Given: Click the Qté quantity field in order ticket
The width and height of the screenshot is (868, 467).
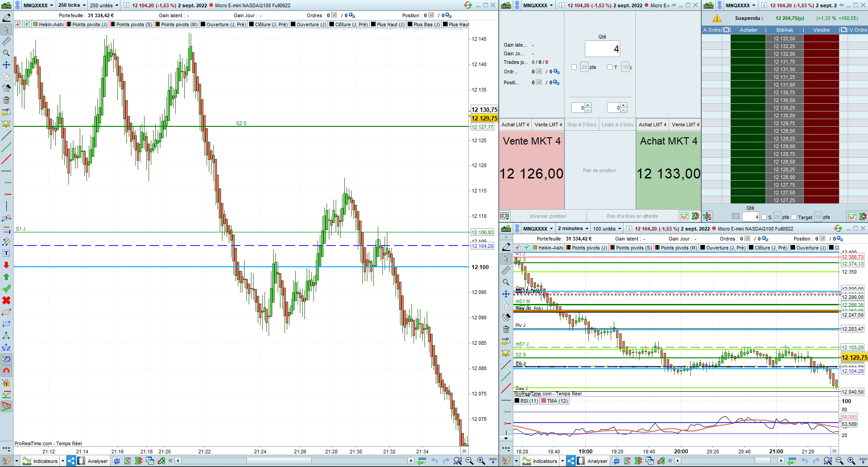Looking at the screenshot, I should 602,49.
